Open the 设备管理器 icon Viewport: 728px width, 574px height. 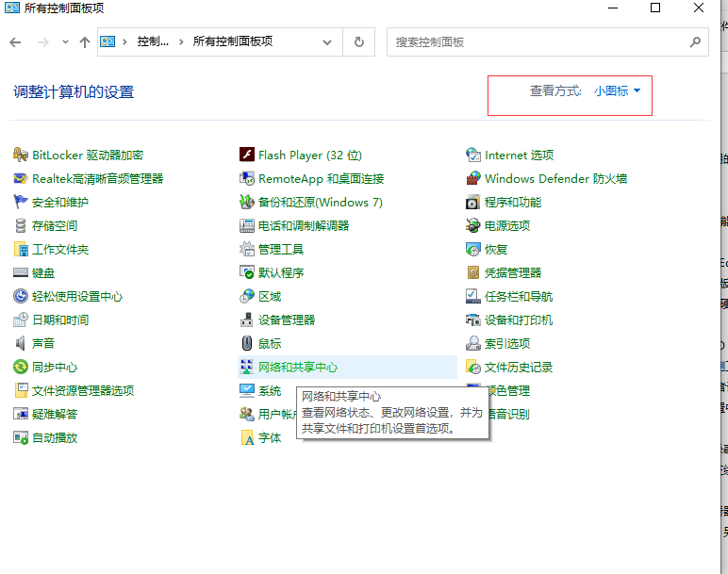click(247, 320)
